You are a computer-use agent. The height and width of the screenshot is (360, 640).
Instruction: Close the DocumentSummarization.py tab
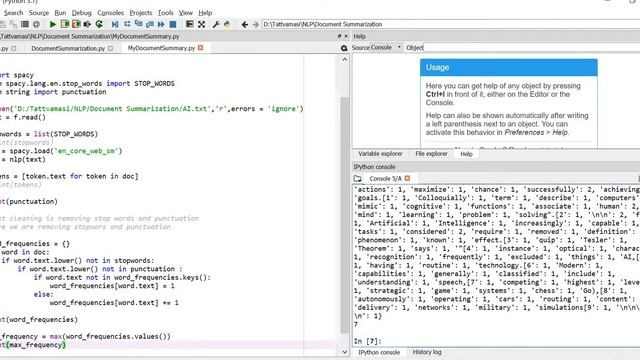(x=110, y=48)
